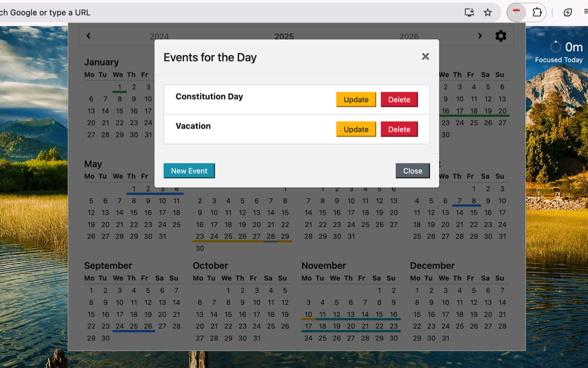Image resolution: width=588 pixels, height=368 pixels.
Task: Delete the Constitution Day event
Action: pyautogui.click(x=399, y=99)
